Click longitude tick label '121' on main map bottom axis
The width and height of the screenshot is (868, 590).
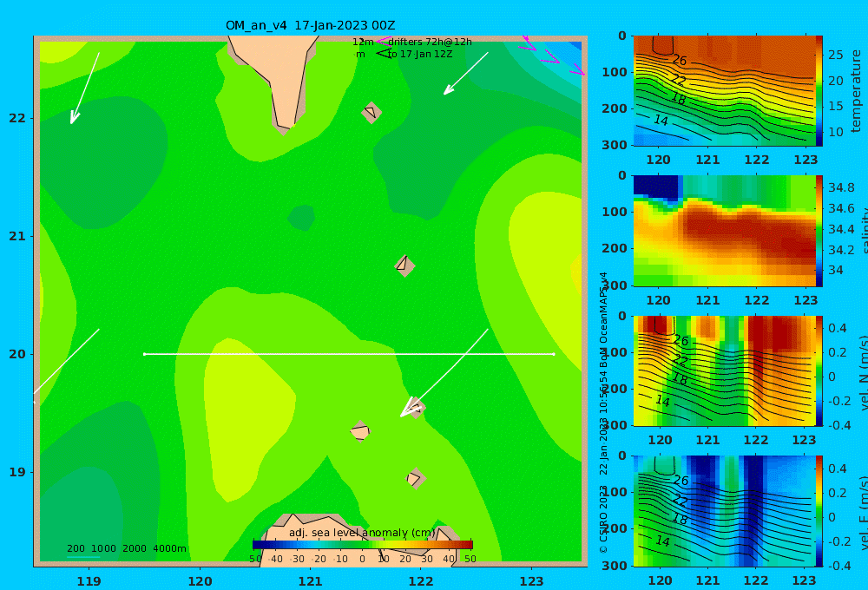[310, 581]
